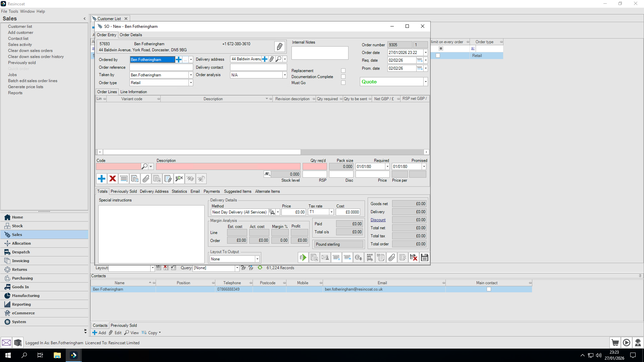Click the green arrow process order icon
The image size is (644, 362).
click(x=303, y=257)
